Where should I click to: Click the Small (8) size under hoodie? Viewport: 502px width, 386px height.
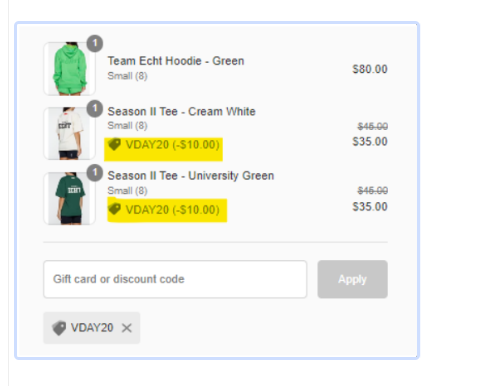click(x=127, y=76)
